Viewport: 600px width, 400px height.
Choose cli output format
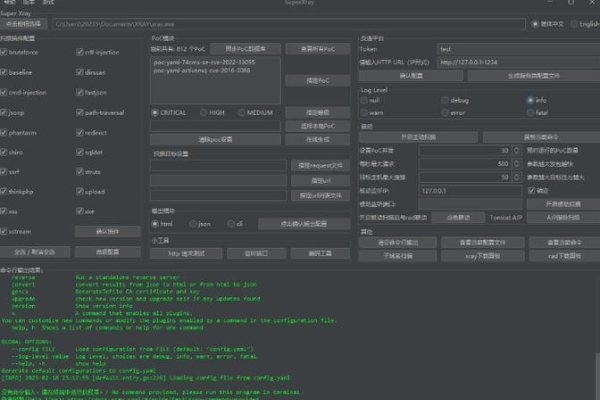[231, 224]
